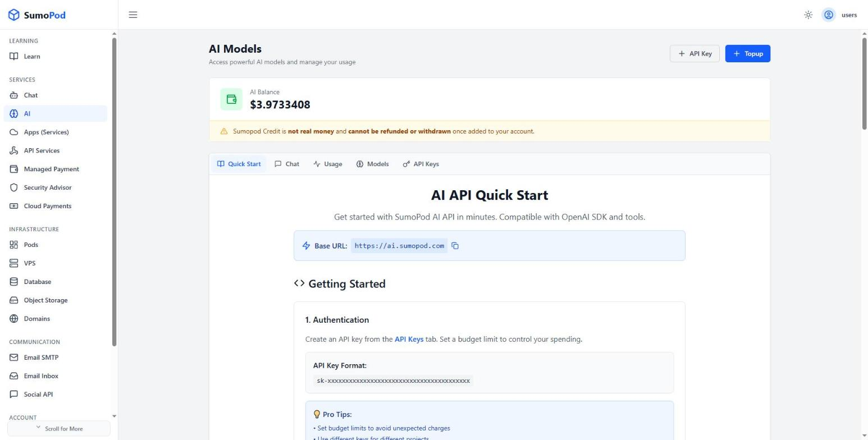Click the Domains globe icon in sidebar
This screenshot has width=868, height=440.
click(x=14, y=319)
